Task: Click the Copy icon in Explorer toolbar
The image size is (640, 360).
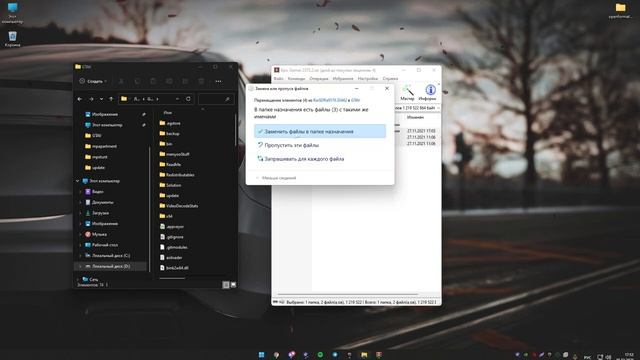Action: pos(137,81)
